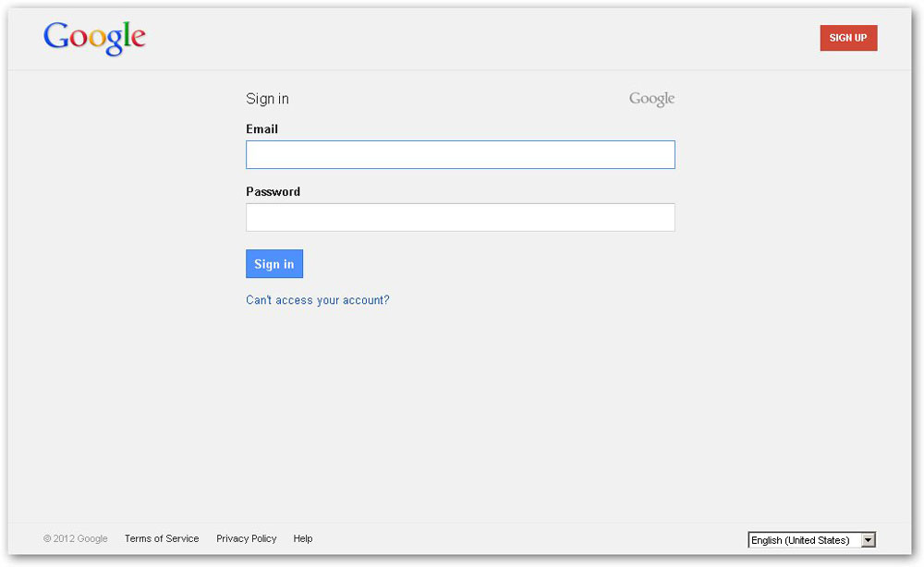Click the gray Google logo beside Sign in
This screenshot has height=567, width=924.
pyautogui.click(x=651, y=99)
